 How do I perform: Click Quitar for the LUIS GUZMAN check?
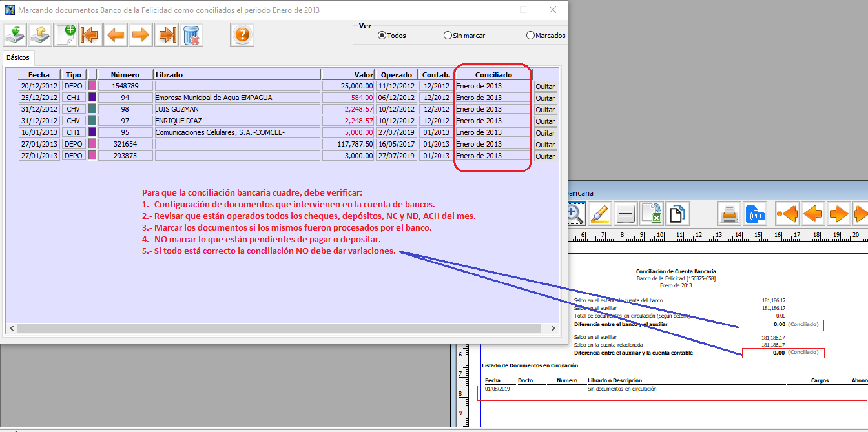pos(545,110)
